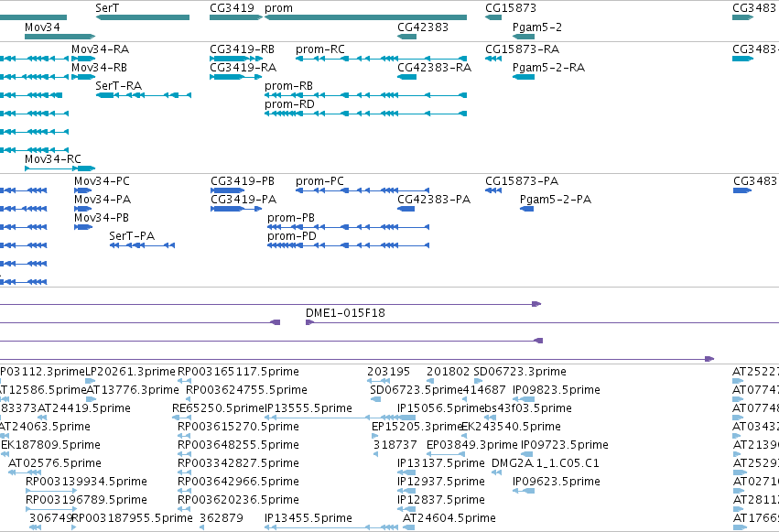This screenshot has height=532, width=779.
Task: Click transcript prom-RD
Action: pos(365,114)
